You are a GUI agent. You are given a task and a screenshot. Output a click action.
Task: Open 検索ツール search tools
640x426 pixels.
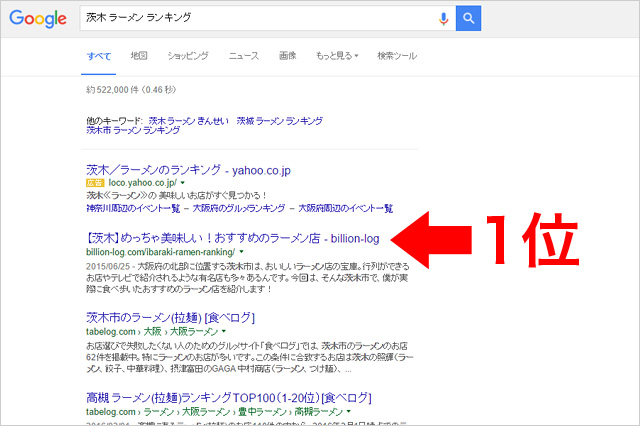pyautogui.click(x=397, y=56)
